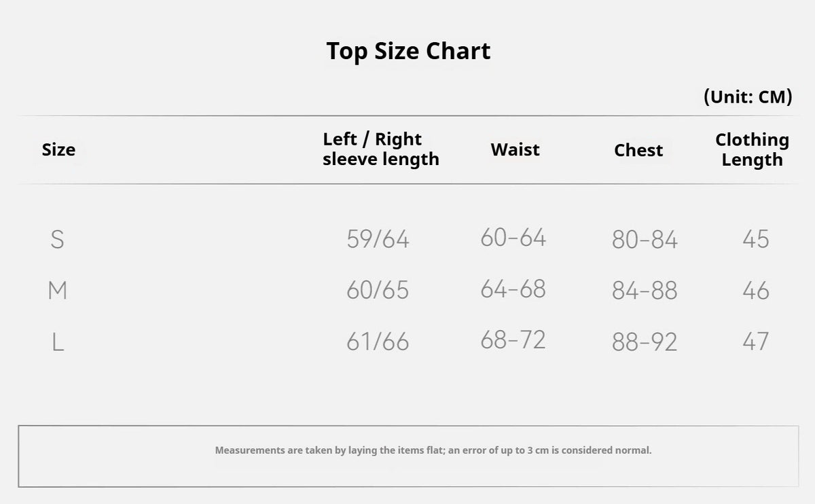This screenshot has height=504, width=815.
Task: Click sleeve length value 60/65
Action: click(378, 291)
